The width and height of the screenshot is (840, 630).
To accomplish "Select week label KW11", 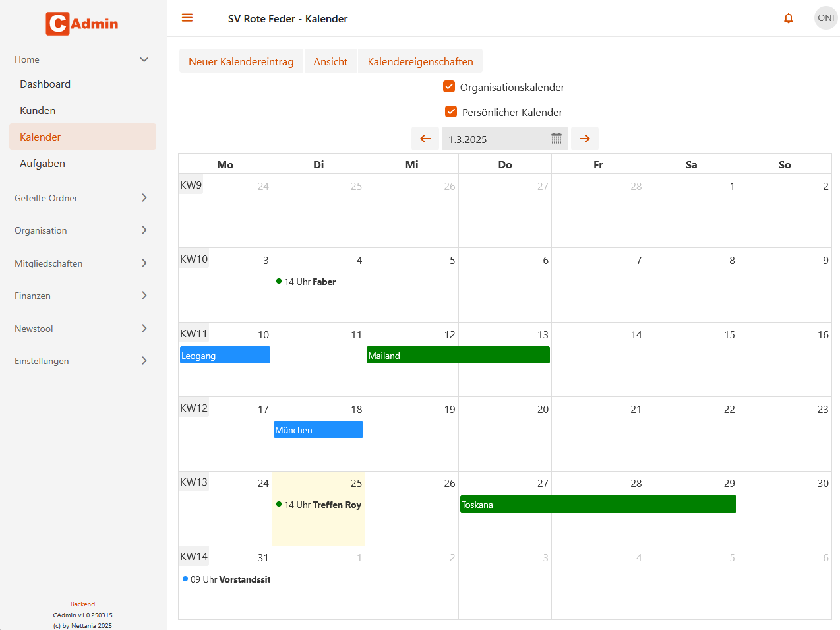I will pyautogui.click(x=194, y=334).
